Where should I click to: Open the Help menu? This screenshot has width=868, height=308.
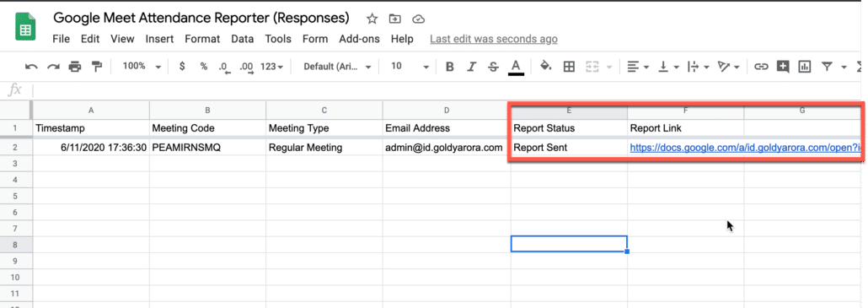coord(402,39)
